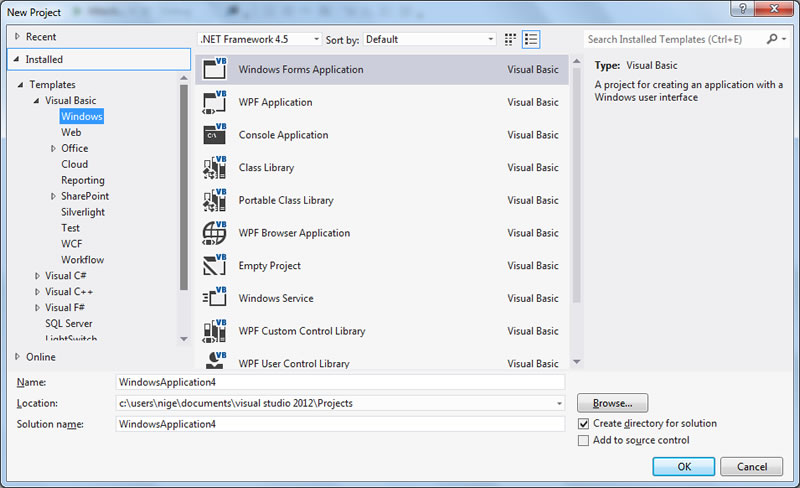This screenshot has height=488, width=800.
Task: Select the Test category
Action: (x=70, y=228)
